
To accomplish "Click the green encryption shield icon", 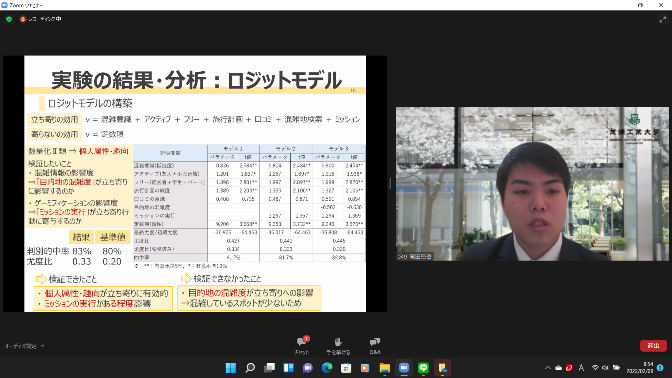I will pos(9,19).
